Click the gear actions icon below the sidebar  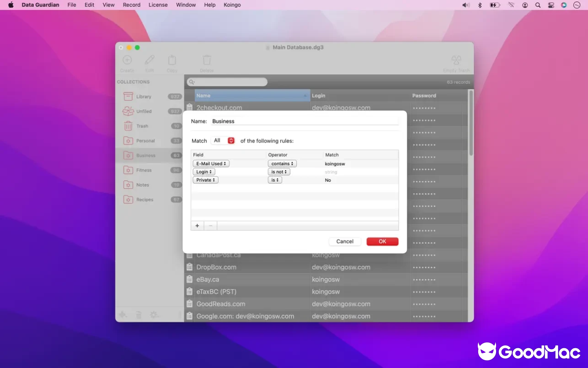click(154, 314)
